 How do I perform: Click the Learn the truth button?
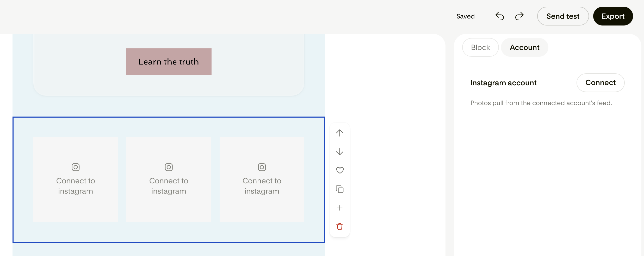169,62
